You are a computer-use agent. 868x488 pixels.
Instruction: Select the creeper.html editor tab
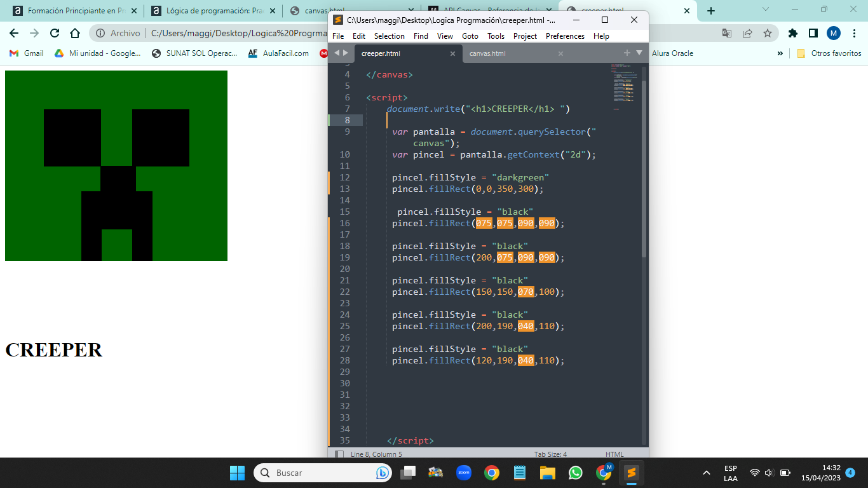[x=407, y=53]
